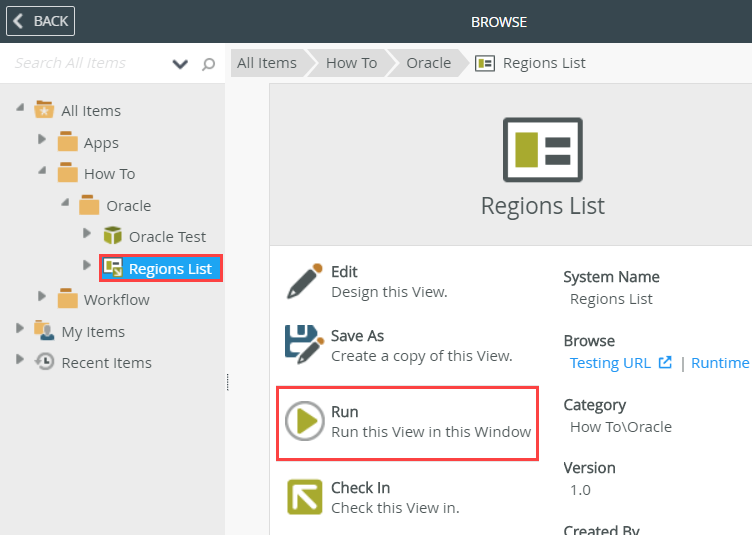The width and height of the screenshot is (752, 535).
Task: Click the Regions List breadcrumb view icon
Action: pyautogui.click(x=485, y=63)
